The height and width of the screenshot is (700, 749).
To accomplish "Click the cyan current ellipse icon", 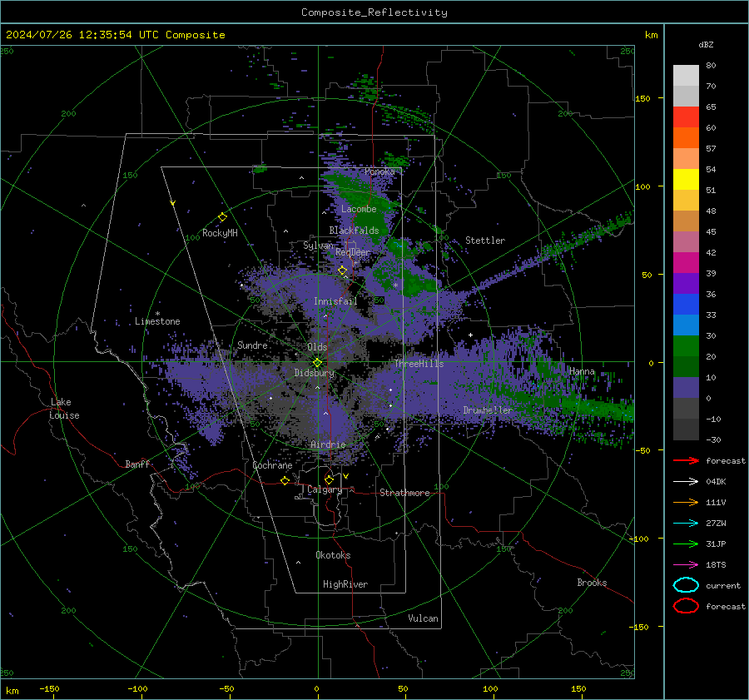I will tap(686, 585).
